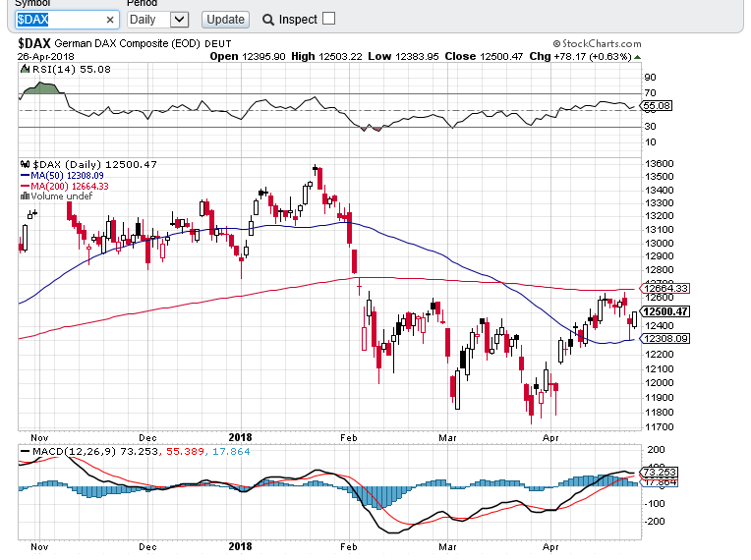Click the Dec label under price chart
The height and width of the screenshot is (560, 751).
click(x=147, y=438)
